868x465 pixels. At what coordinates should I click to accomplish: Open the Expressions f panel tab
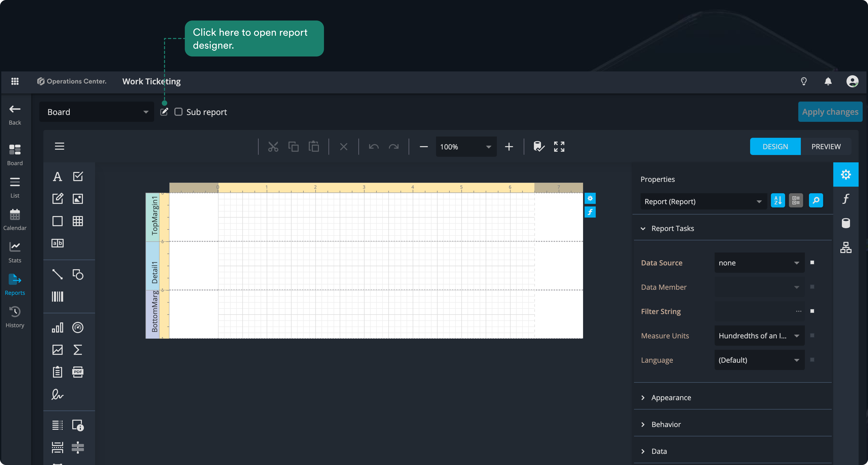point(846,199)
